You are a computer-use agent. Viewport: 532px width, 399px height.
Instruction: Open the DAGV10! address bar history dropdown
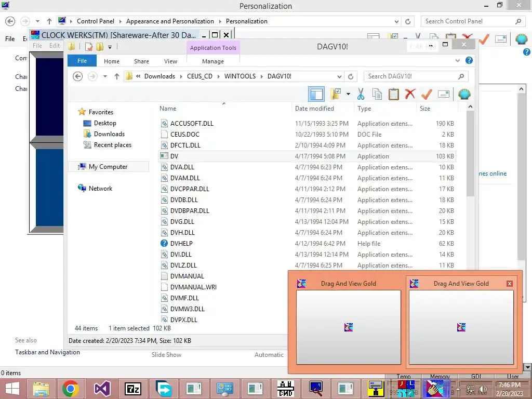pos(339,76)
